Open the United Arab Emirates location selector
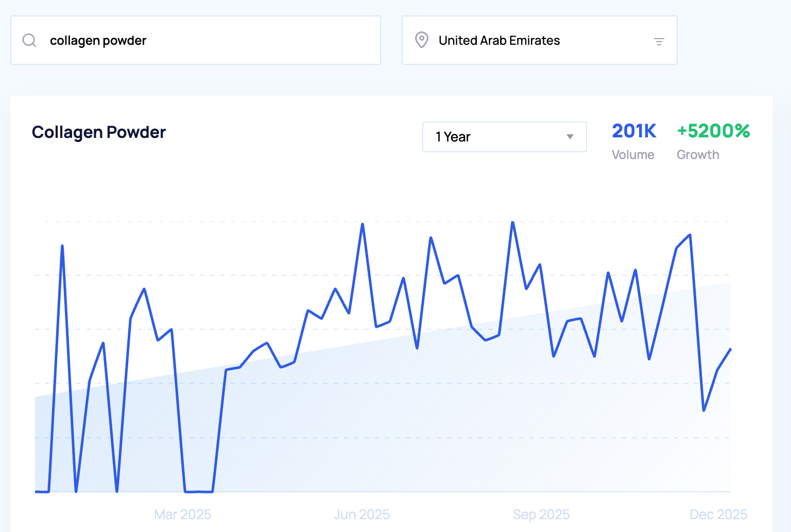The image size is (791, 532). (x=539, y=40)
